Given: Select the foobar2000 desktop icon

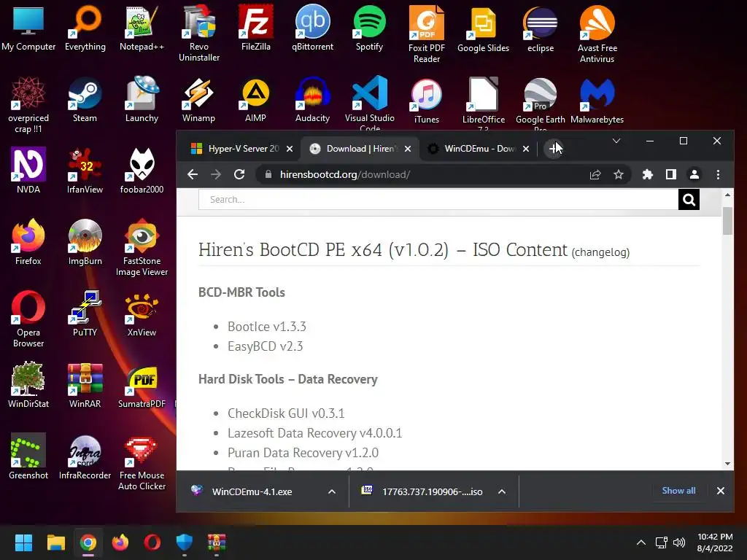Looking at the screenshot, I should [142, 171].
